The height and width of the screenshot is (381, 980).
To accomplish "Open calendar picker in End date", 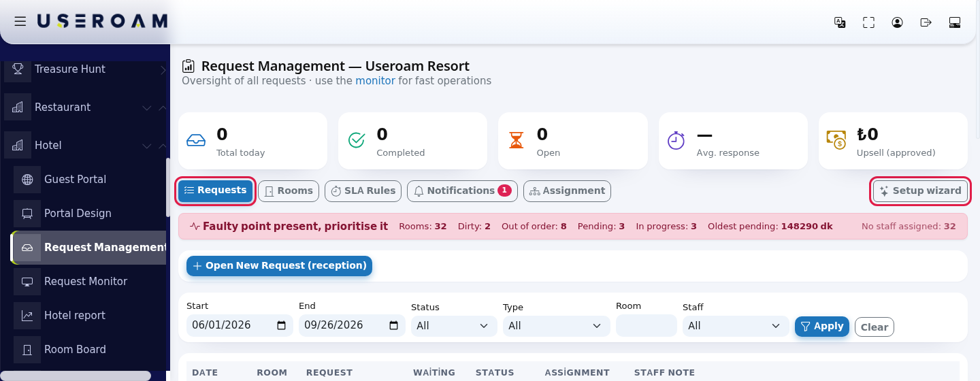I will pyautogui.click(x=394, y=326).
